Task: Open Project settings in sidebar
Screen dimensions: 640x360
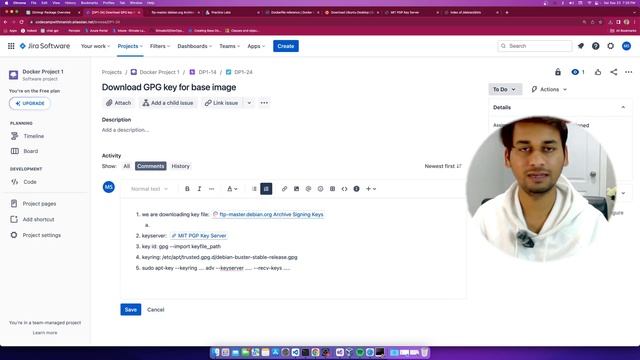Action: [x=41, y=235]
